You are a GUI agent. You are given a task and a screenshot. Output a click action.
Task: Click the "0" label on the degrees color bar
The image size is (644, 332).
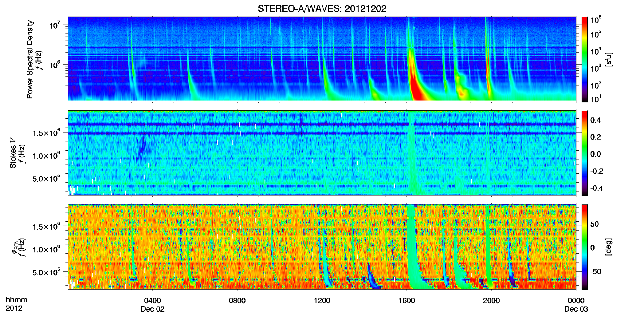click(x=593, y=247)
